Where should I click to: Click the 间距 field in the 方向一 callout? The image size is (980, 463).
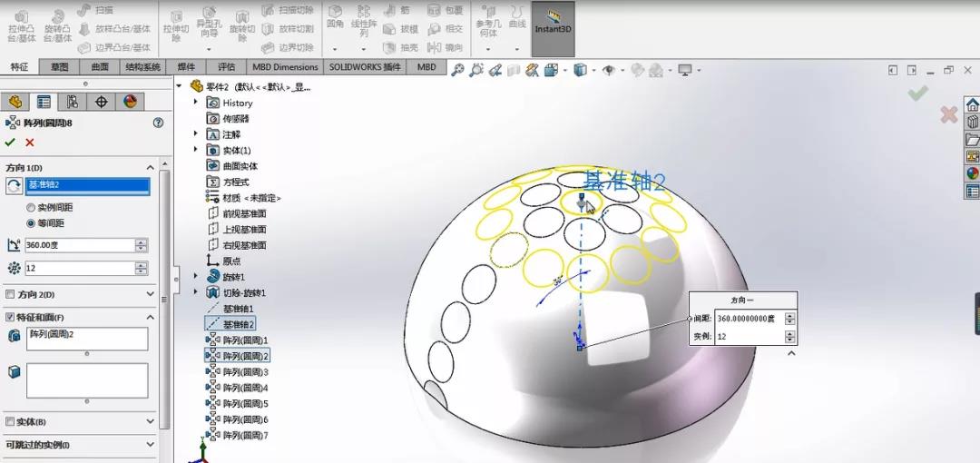[x=750, y=319]
